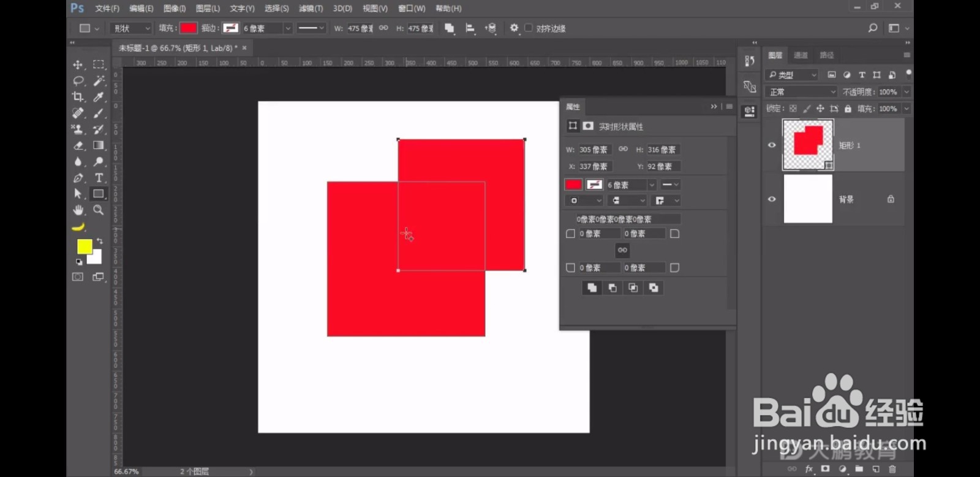
Task: Open stroke width 6 像素 dropdown in options bar
Action: [x=287, y=28]
